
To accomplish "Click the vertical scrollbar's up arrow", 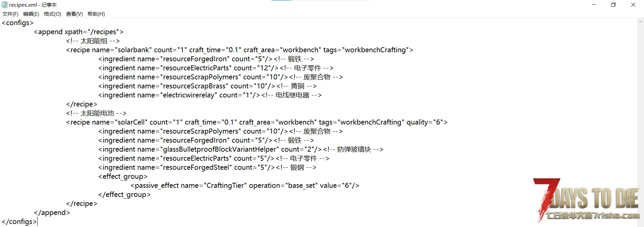I will (640, 22).
